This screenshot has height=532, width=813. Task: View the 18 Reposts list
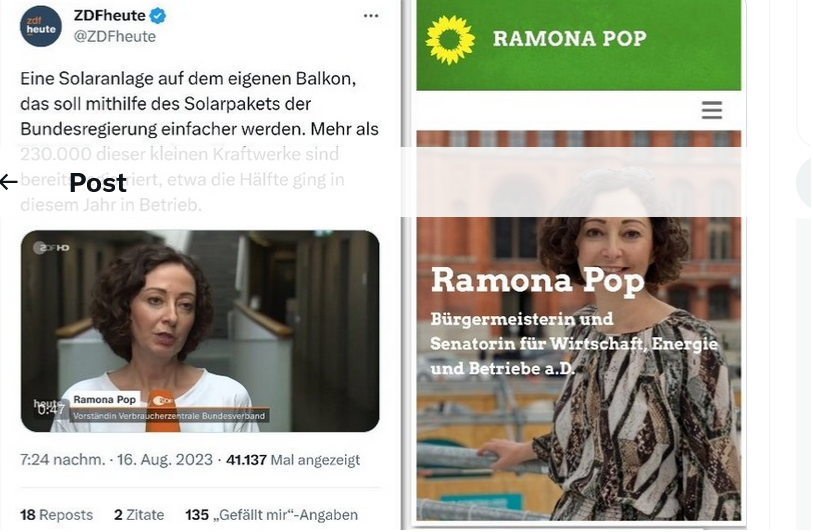click(57, 515)
